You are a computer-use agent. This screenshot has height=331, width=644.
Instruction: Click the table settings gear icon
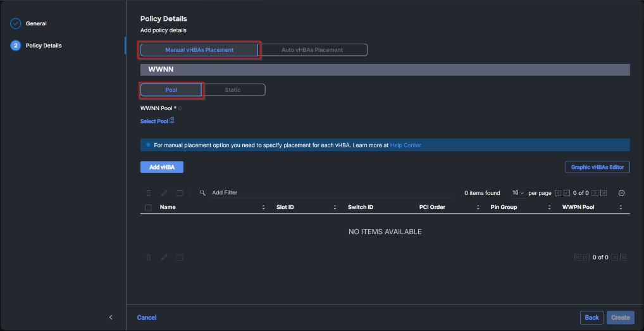tap(621, 193)
